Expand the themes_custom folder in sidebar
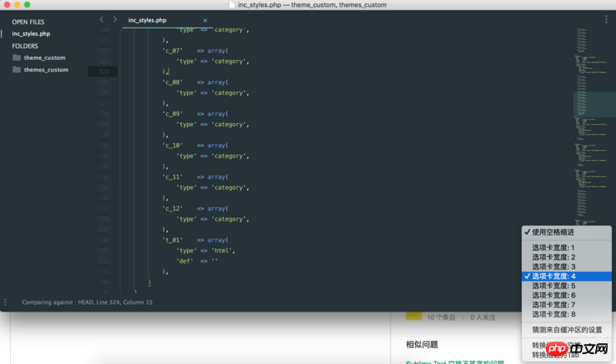 coord(45,70)
